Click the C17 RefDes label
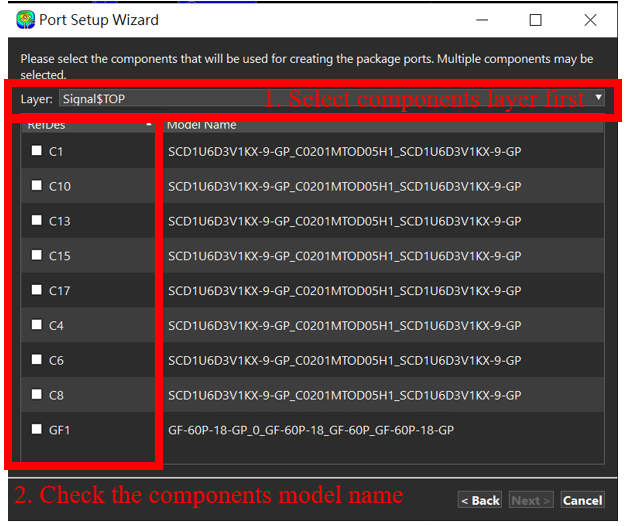 60,291
